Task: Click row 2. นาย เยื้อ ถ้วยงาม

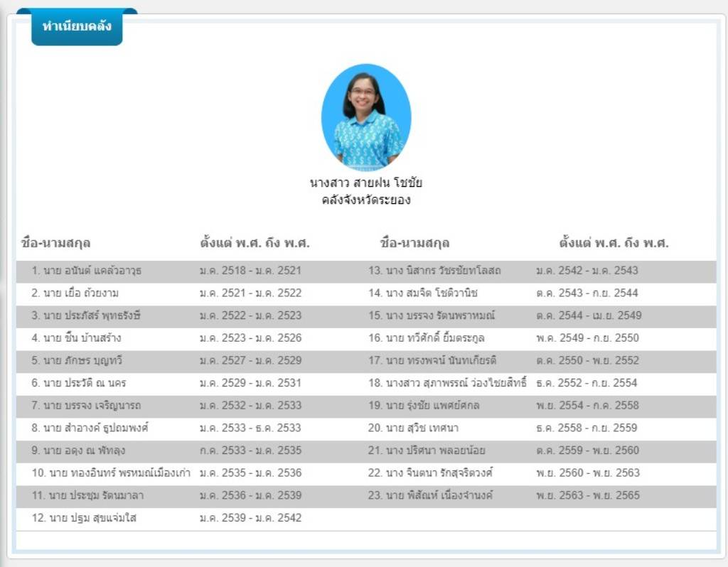Action: 75,293
